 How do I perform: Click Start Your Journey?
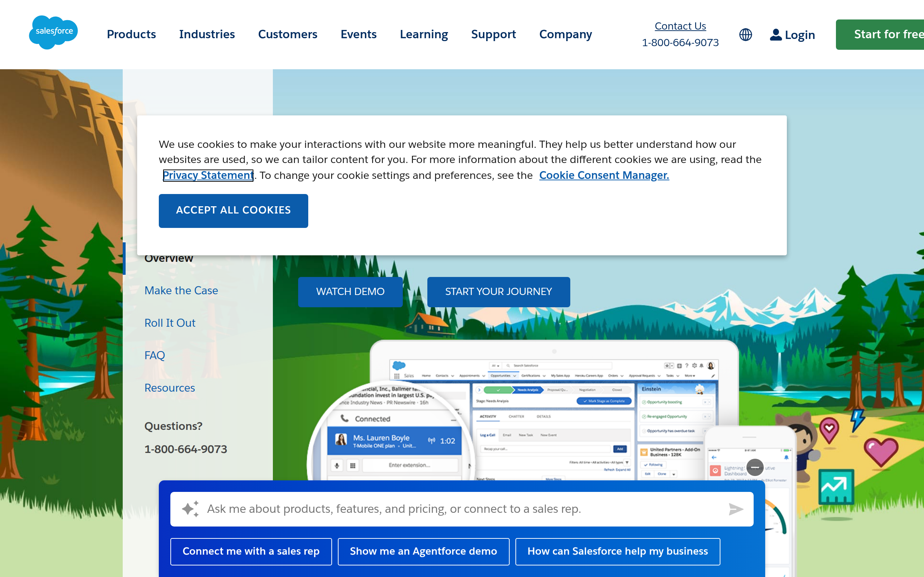[x=498, y=291]
